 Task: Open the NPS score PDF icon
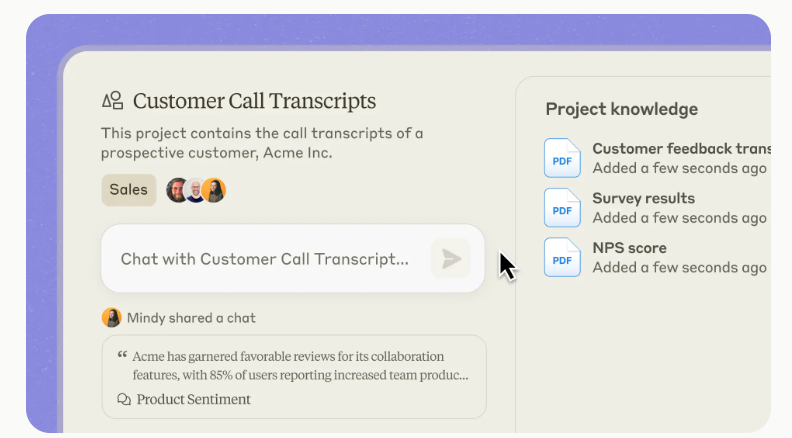tap(561, 257)
